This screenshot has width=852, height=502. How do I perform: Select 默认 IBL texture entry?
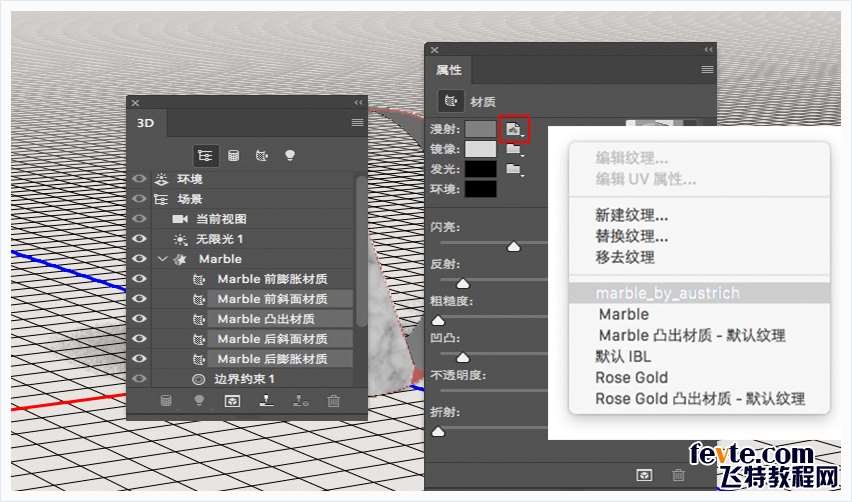(x=623, y=357)
